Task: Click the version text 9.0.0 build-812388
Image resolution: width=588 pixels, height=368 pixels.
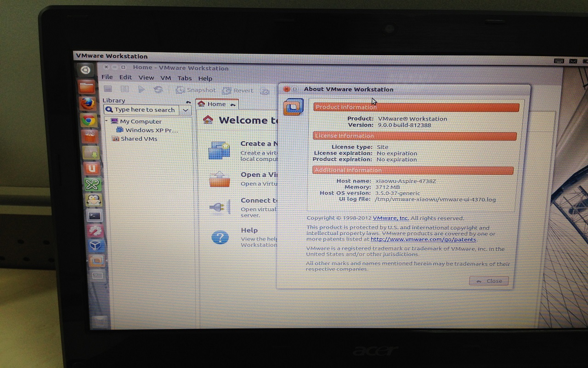Action: (404, 125)
